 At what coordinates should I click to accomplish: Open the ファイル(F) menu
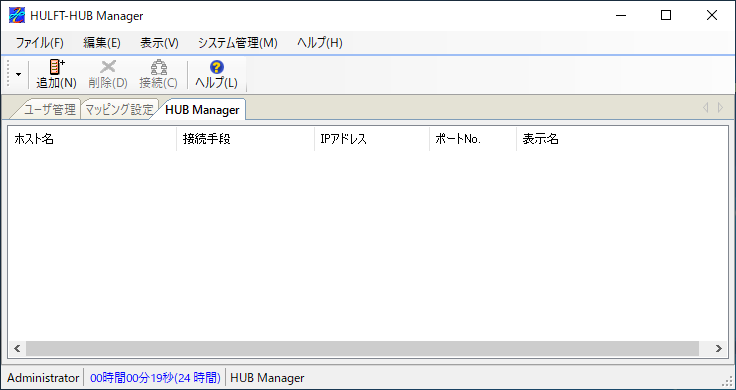click(x=39, y=43)
